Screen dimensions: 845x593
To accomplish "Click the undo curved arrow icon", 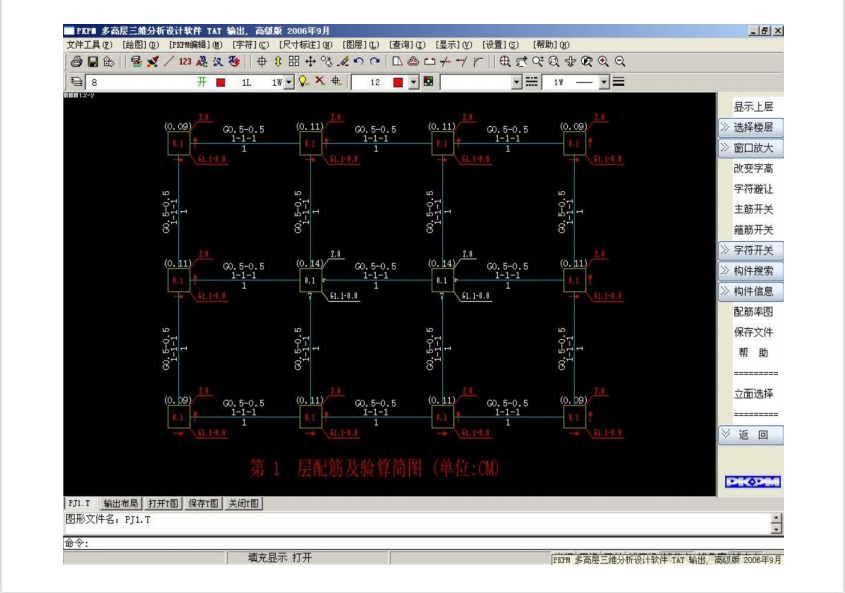I will [359, 61].
